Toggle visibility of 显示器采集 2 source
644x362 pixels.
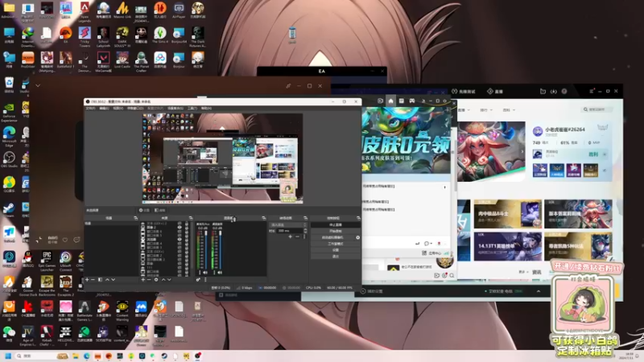[x=179, y=259]
